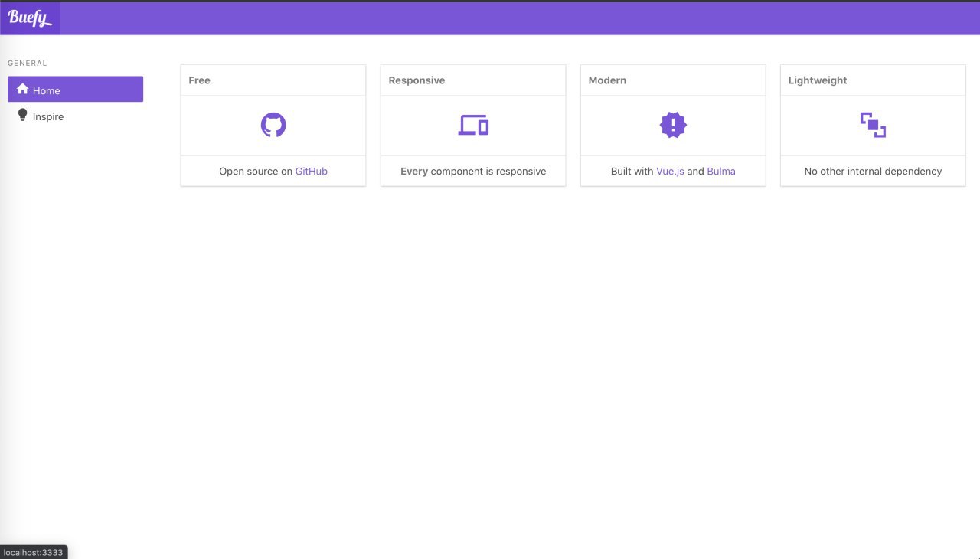Click the devices icon in the Responsive card
The width and height of the screenshot is (980, 559).
pyautogui.click(x=473, y=125)
